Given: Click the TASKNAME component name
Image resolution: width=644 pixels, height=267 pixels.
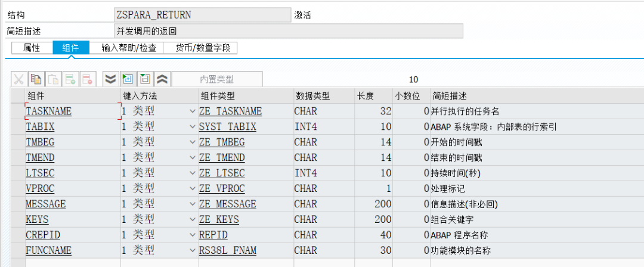Looking at the screenshot, I should [x=48, y=111].
